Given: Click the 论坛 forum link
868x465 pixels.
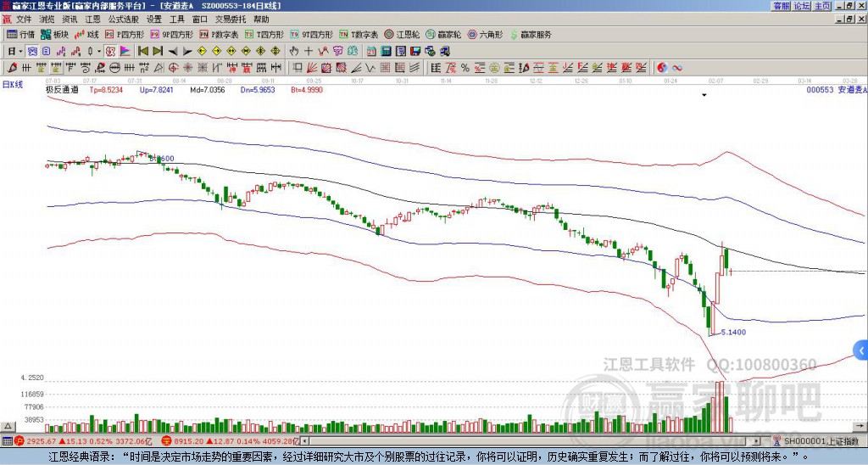Looking at the screenshot, I should 802,6.
